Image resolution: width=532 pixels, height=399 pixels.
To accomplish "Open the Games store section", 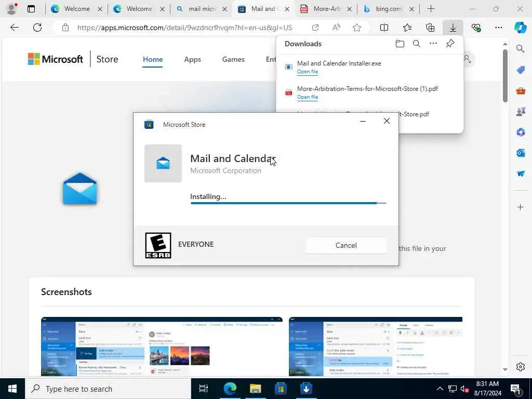I will (233, 59).
